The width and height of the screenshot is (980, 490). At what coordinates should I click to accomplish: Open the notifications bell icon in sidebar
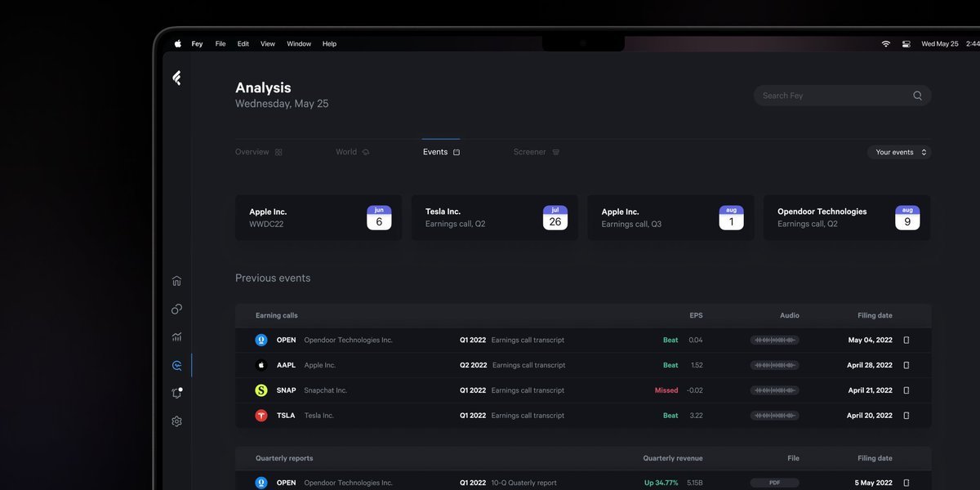click(x=176, y=393)
